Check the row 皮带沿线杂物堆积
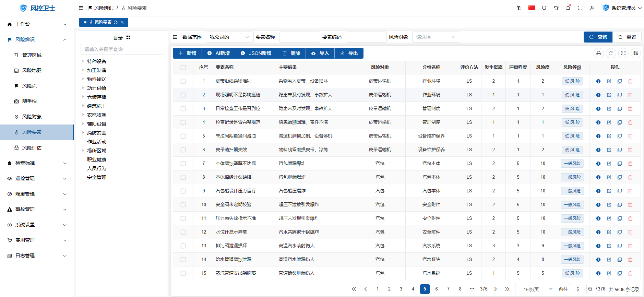644x297 pixels. point(183,81)
